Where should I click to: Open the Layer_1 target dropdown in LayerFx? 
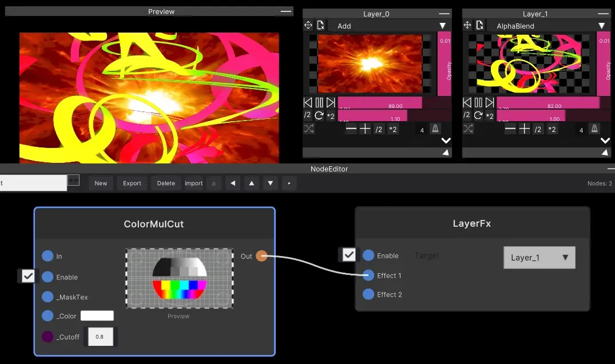pyautogui.click(x=539, y=258)
